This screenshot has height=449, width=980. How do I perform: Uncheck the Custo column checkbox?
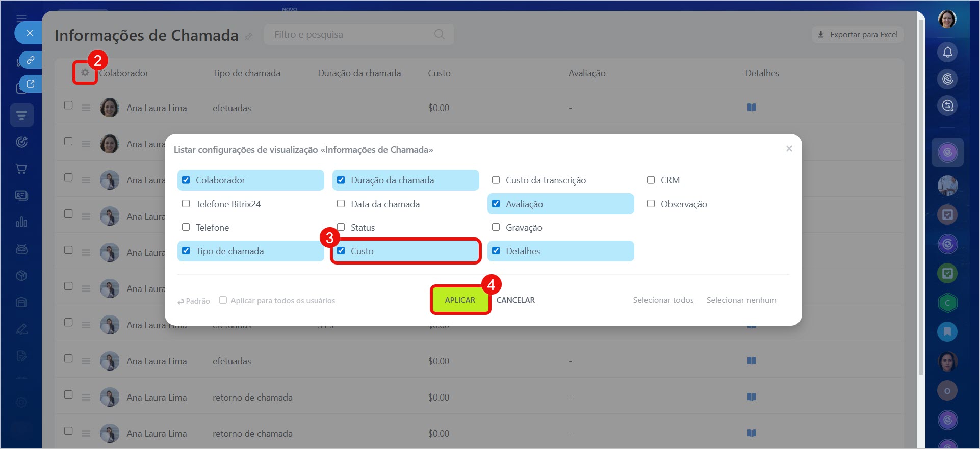[x=341, y=251]
